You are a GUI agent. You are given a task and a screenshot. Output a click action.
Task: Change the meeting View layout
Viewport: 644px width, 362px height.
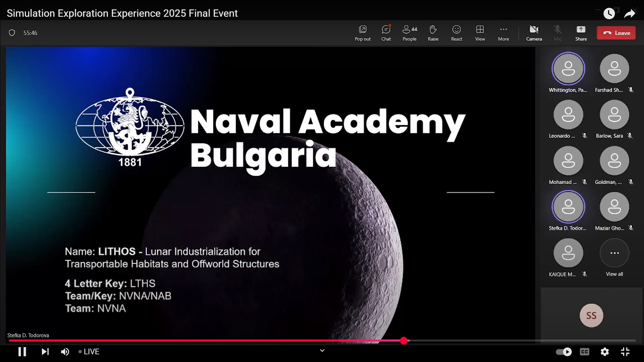[x=480, y=33]
